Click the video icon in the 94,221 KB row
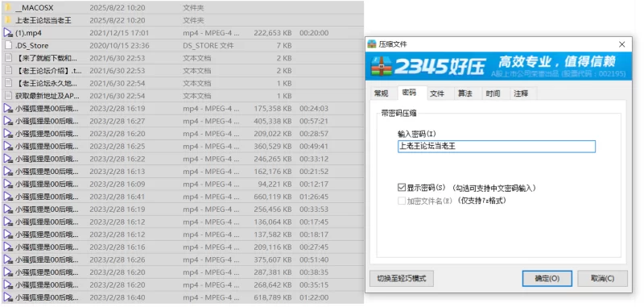 click(8, 184)
